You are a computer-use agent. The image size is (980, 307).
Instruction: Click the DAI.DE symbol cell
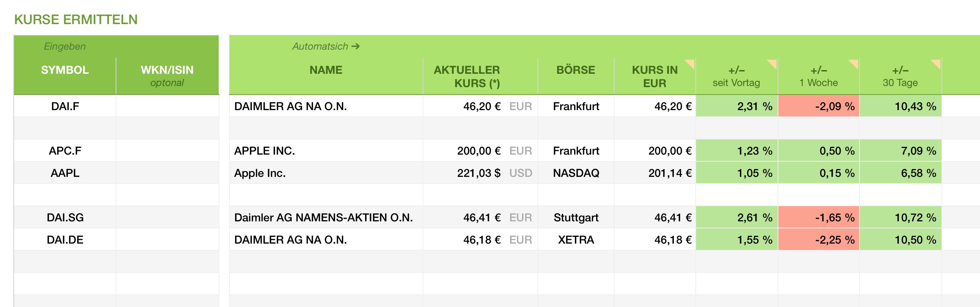(x=64, y=240)
